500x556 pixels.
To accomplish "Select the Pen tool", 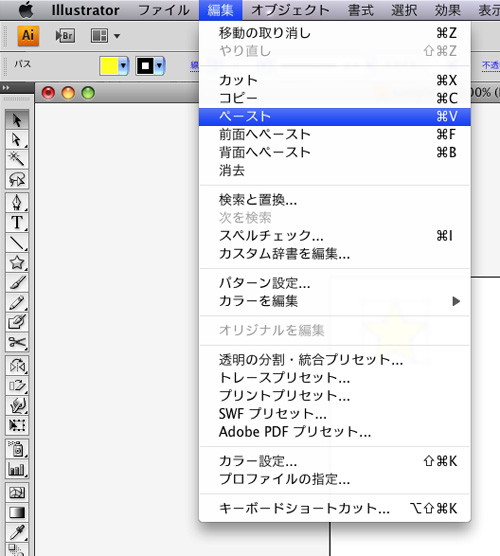I will (x=17, y=202).
